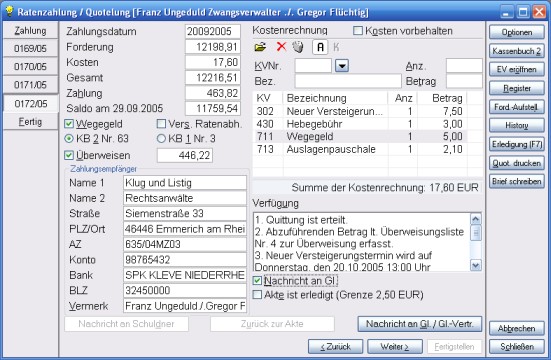Click the Anz. input field

[464, 66]
